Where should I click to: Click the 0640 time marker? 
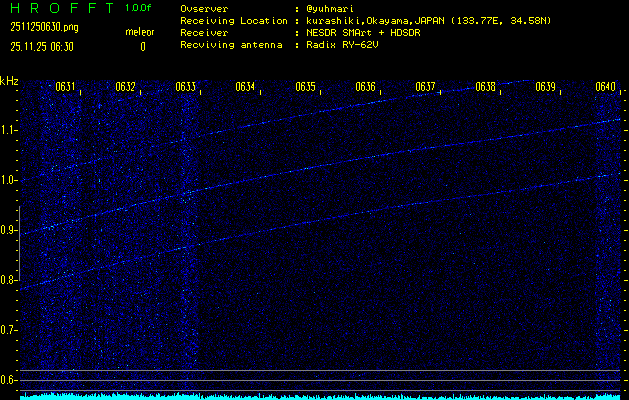(605, 88)
